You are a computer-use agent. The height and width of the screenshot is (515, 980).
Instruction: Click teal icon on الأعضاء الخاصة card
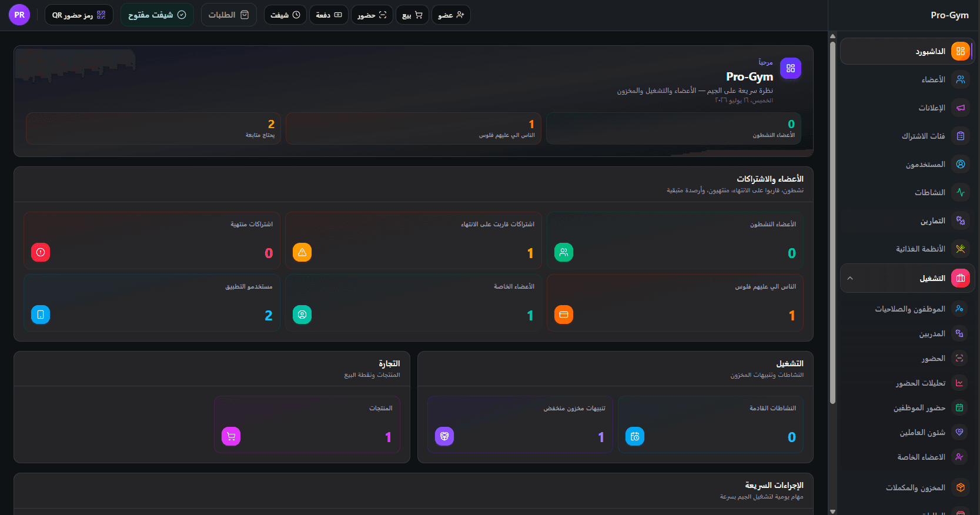click(302, 315)
